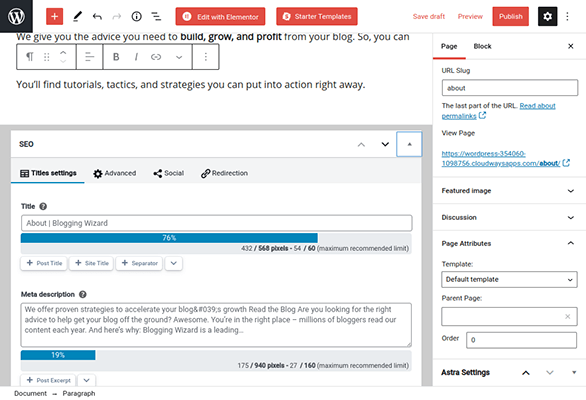Screen dimensions: 586x400
Task: Select the Tools pencil icon
Action: pyautogui.click(x=77, y=16)
